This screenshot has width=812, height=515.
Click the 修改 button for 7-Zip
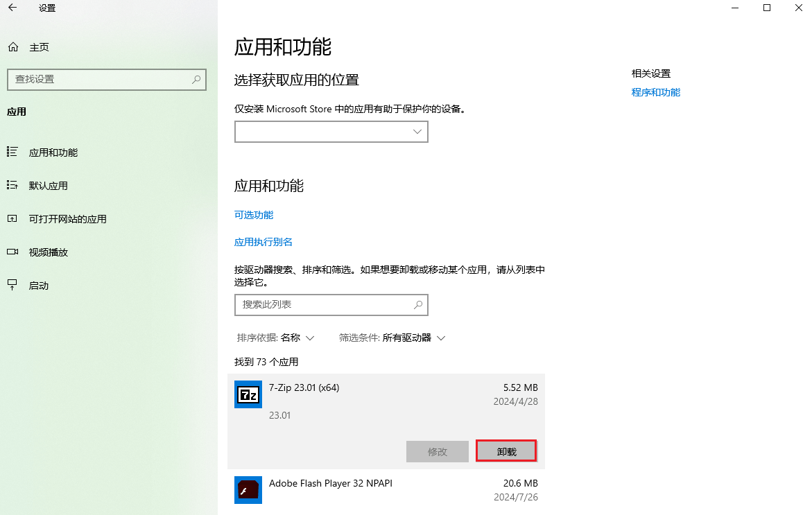click(437, 451)
